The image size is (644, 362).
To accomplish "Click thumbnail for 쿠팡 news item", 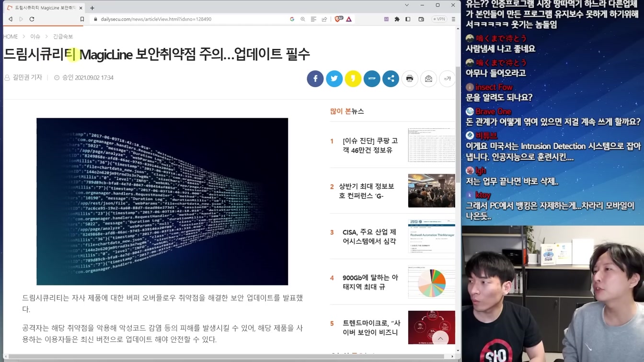I will [x=431, y=145].
